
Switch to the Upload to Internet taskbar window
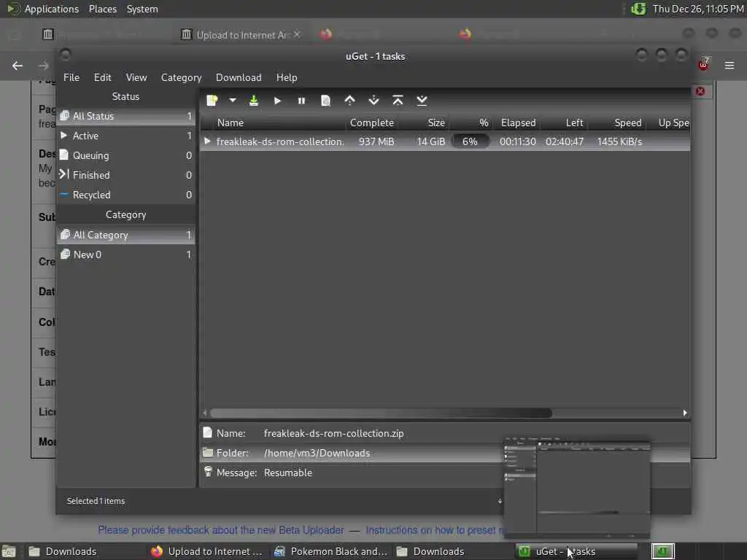pyautogui.click(x=207, y=551)
